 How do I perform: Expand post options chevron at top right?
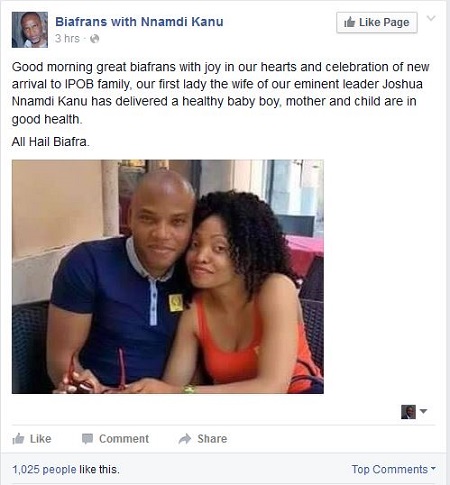[x=431, y=18]
